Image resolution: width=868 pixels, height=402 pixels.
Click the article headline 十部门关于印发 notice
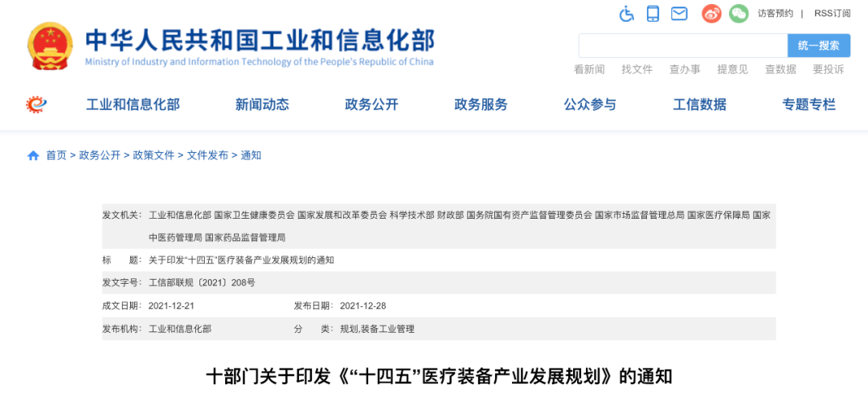point(439,377)
